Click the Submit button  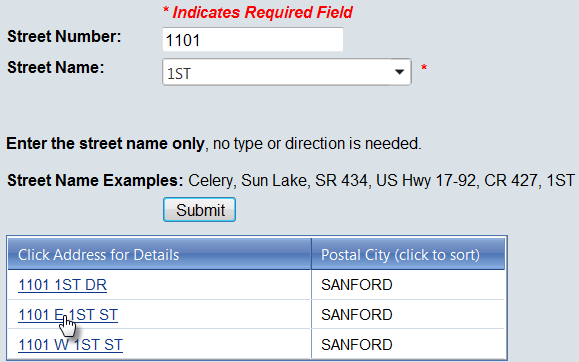[x=199, y=210]
